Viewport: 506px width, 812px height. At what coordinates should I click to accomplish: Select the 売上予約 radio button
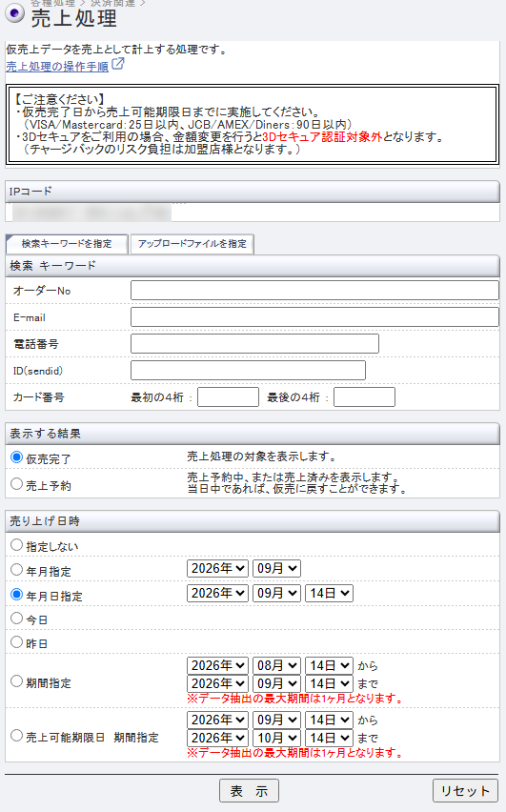[16, 484]
